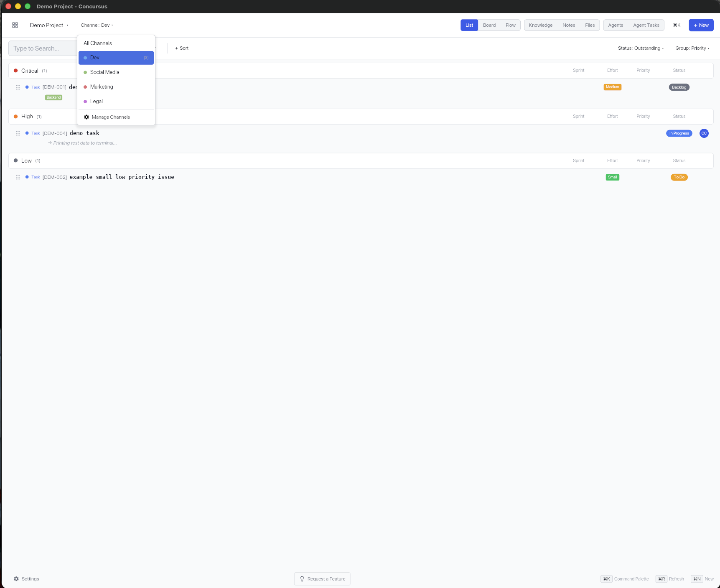
Task: Click the drag handle beside DEM-004 demo task
Action: (x=18, y=133)
